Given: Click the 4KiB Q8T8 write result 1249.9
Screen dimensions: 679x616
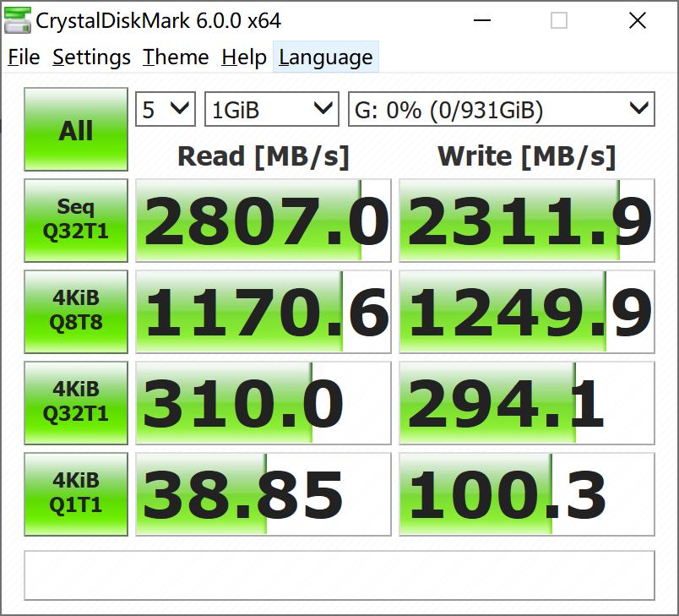Looking at the screenshot, I should pyautogui.click(x=527, y=312).
